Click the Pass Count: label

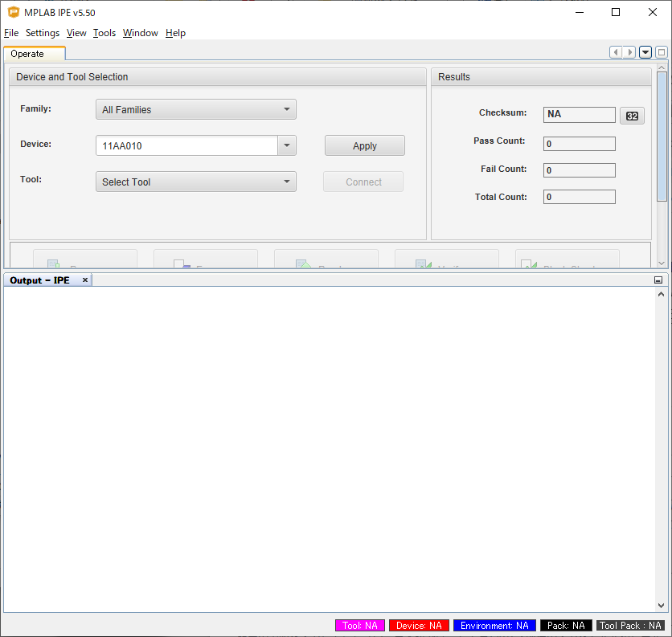pyautogui.click(x=499, y=141)
